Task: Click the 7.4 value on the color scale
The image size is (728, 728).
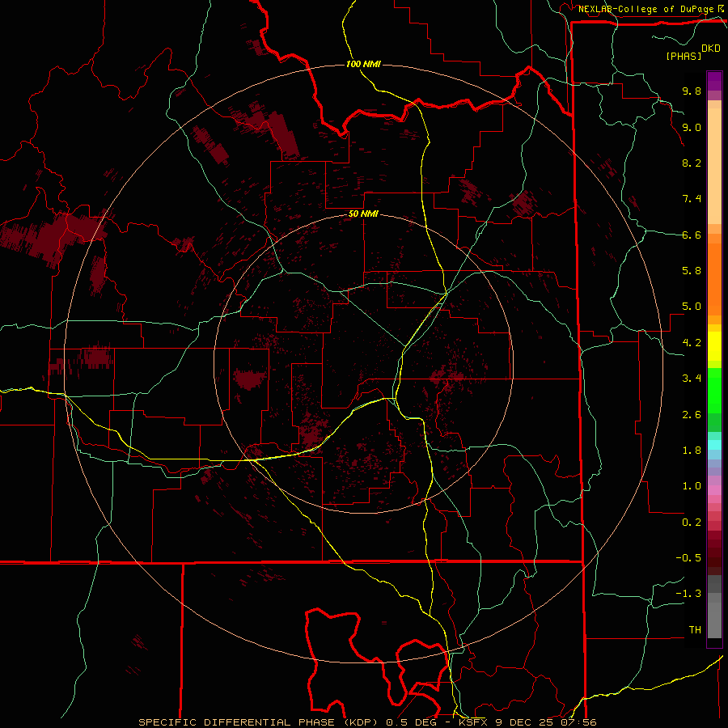Action: [692, 199]
